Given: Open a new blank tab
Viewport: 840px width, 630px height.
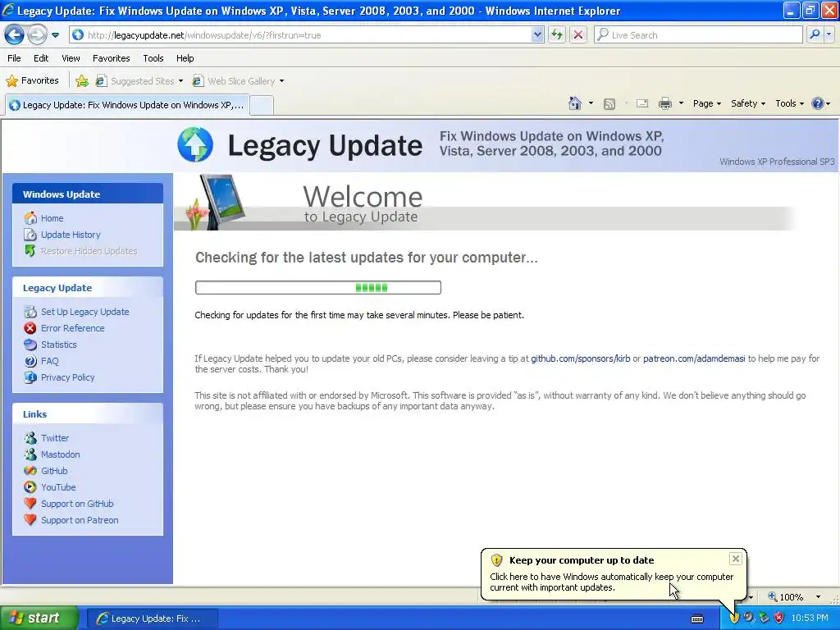Looking at the screenshot, I should [262, 106].
